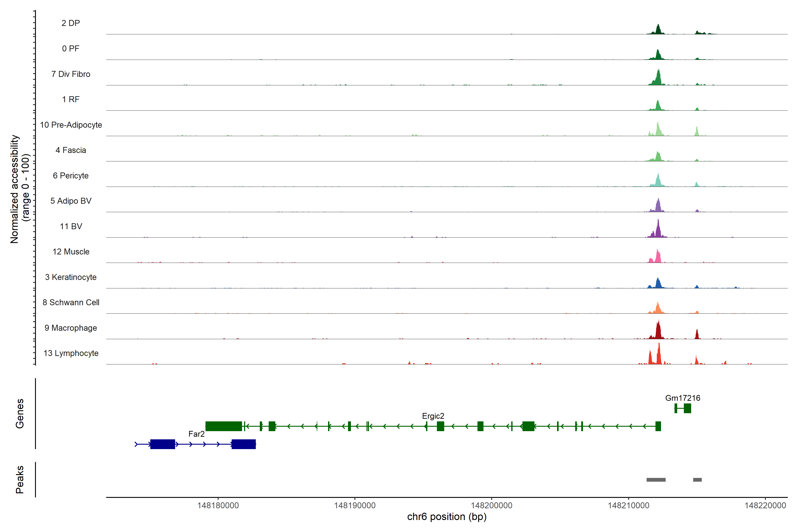
Task: Click the 9 Macrophage track label
Action: 70,328
